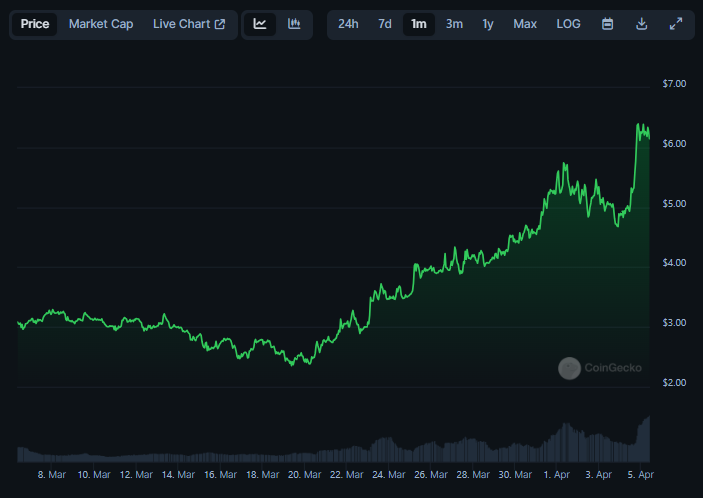Click the 3. Apr date label
Screen dimensions: 703x498
(x=599, y=475)
